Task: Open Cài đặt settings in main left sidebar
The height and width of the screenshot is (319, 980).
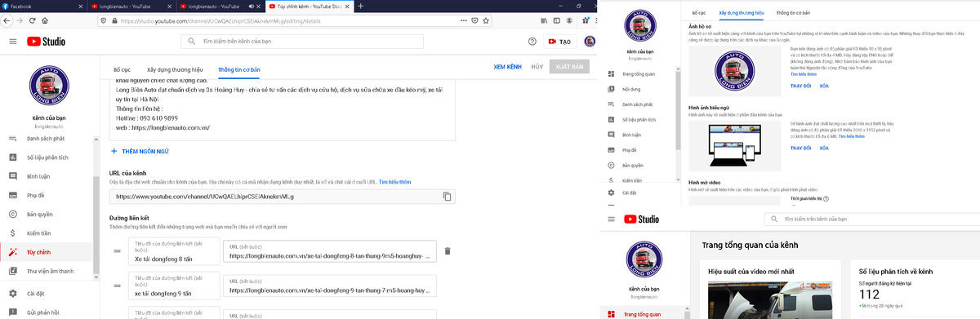Action: [x=35, y=293]
